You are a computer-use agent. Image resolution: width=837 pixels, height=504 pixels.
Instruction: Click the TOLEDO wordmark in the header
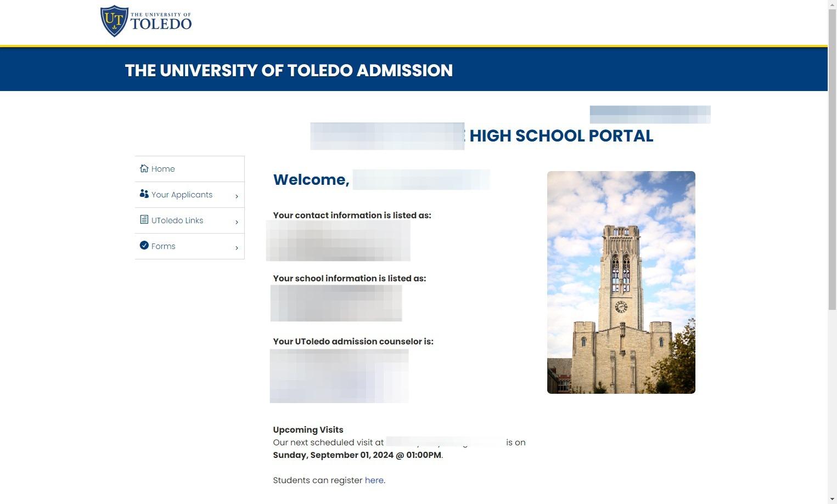point(161,24)
